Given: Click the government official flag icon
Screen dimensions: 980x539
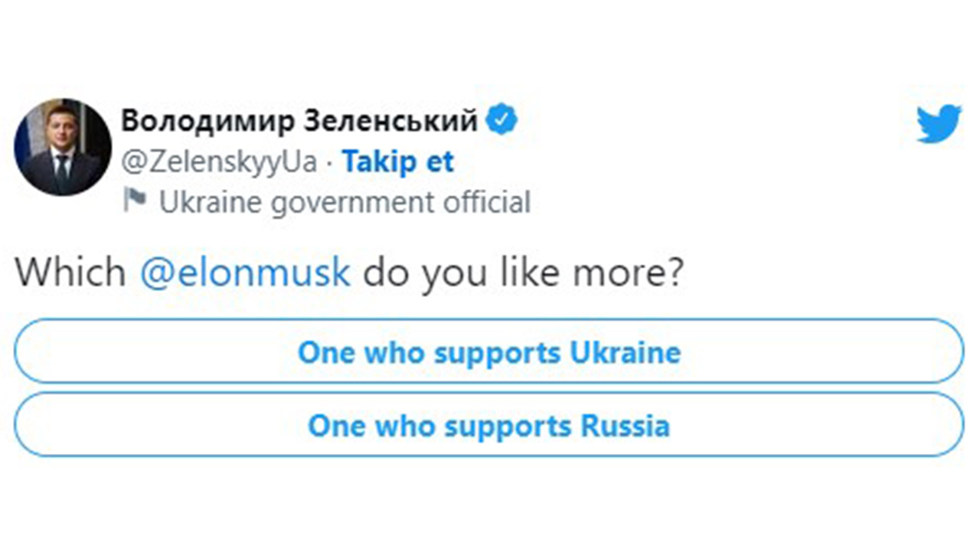Looking at the screenshot, I should 135,201.
